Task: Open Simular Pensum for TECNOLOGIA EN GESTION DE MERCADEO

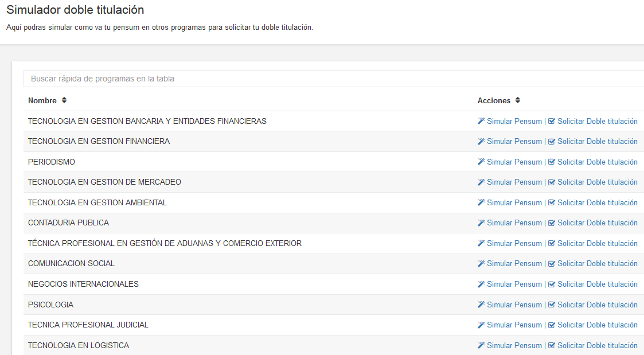Action: point(514,182)
